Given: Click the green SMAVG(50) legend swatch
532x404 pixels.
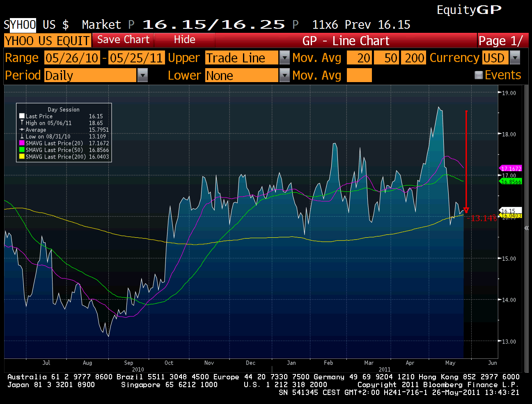Looking at the screenshot, I should [22, 150].
